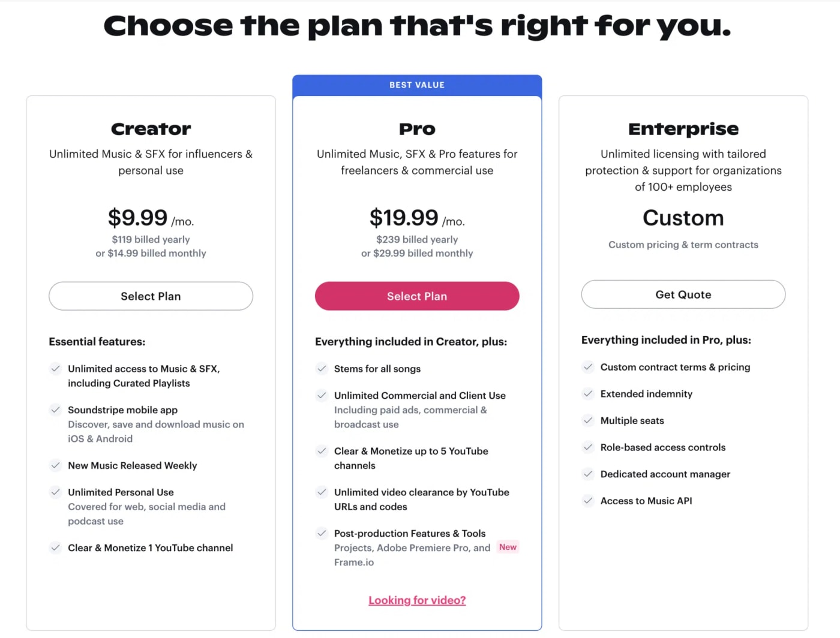
Task: Click the checkmark next to Stems for all songs
Action: (x=322, y=369)
